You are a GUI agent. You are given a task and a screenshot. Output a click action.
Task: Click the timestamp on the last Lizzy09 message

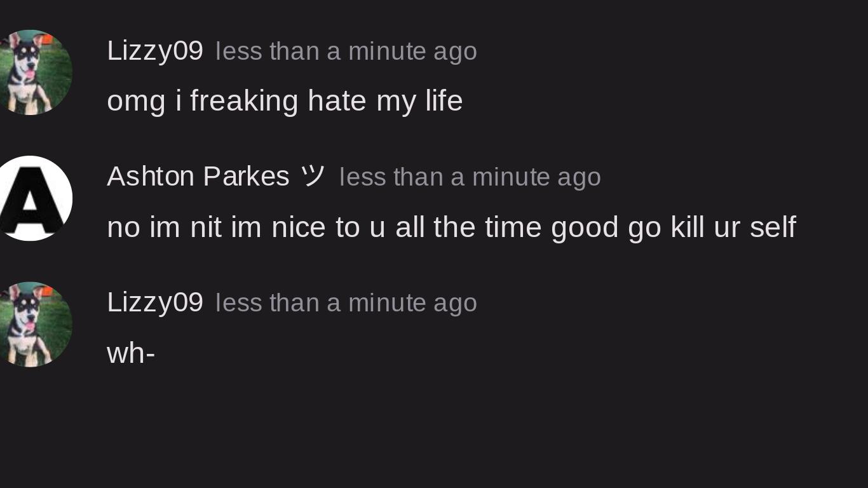pos(346,303)
